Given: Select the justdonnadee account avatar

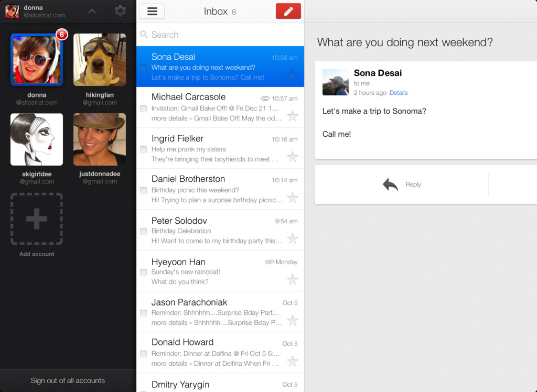Looking at the screenshot, I should click(100, 139).
